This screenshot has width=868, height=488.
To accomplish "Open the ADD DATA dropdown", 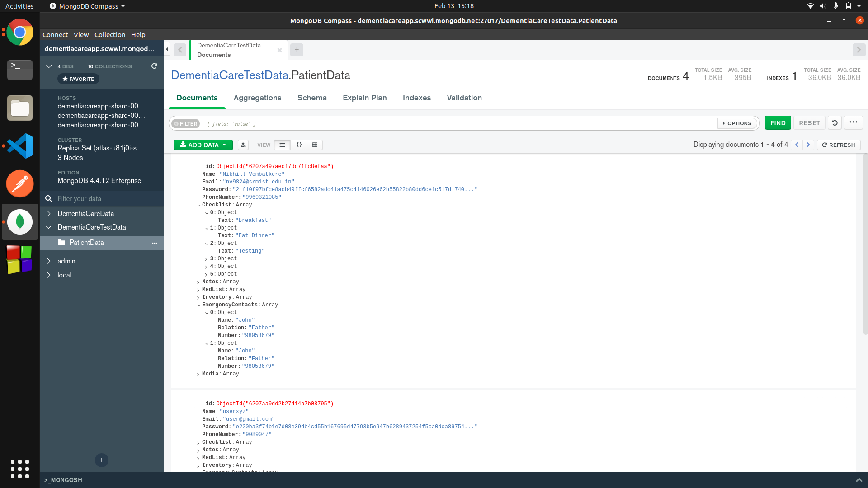I will click(x=203, y=145).
